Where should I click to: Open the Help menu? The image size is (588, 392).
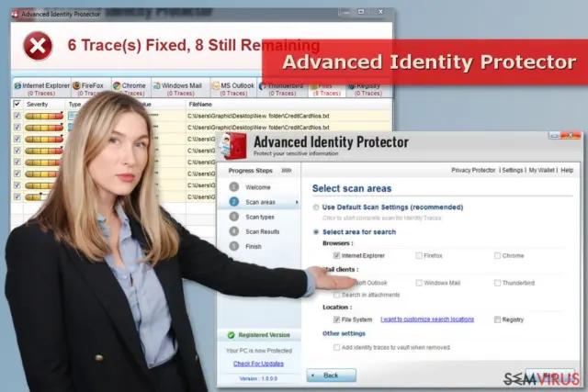(x=567, y=170)
